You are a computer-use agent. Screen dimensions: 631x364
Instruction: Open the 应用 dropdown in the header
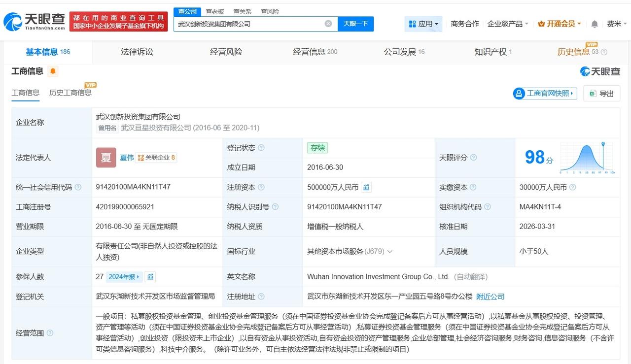tap(423, 24)
